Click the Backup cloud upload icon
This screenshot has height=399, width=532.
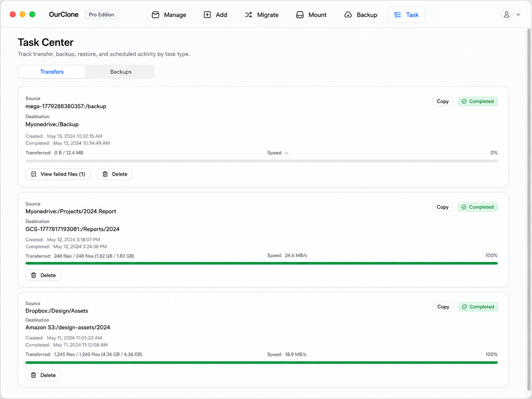pos(348,15)
